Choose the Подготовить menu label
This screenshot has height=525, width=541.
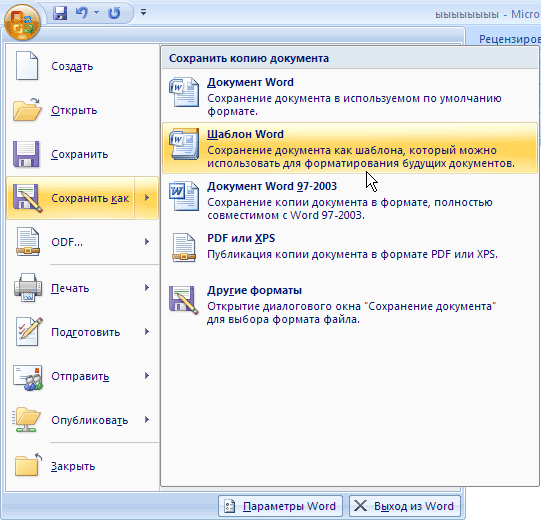point(86,332)
